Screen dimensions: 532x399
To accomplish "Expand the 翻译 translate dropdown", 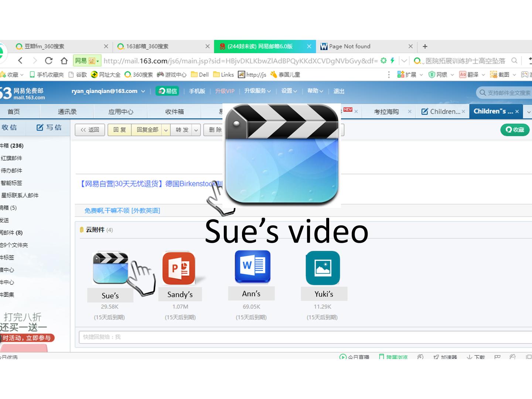I will pyautogui.click(x=483, y=75).
